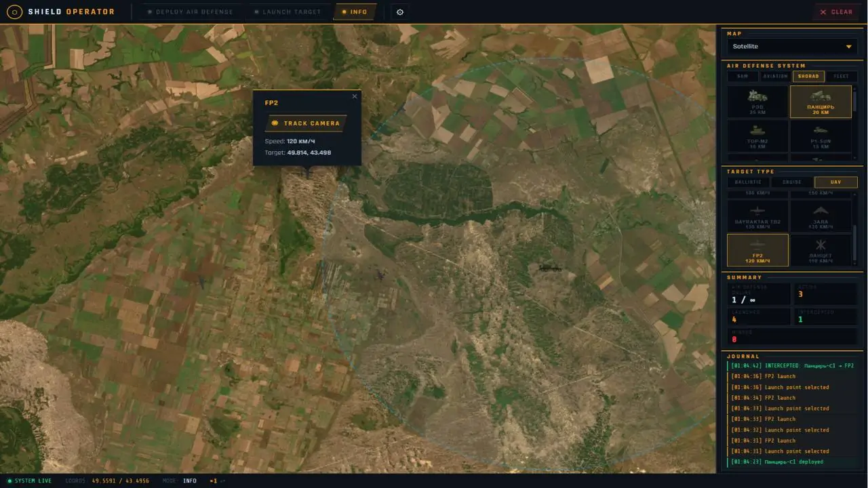Click the Shield Operator radar logo icon
This screenshot has height=488, width=868.
[x=14, y=12]
